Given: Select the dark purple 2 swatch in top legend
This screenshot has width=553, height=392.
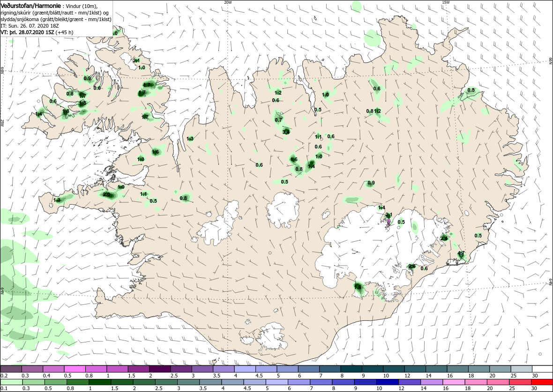Looking at the screenshot, I should (x=160, y=369).
